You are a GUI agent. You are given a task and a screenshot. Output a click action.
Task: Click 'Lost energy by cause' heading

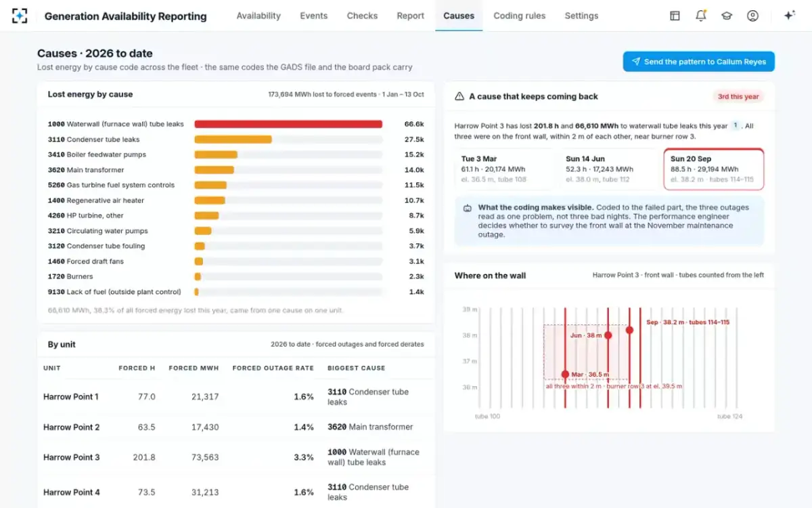(90, 94)
